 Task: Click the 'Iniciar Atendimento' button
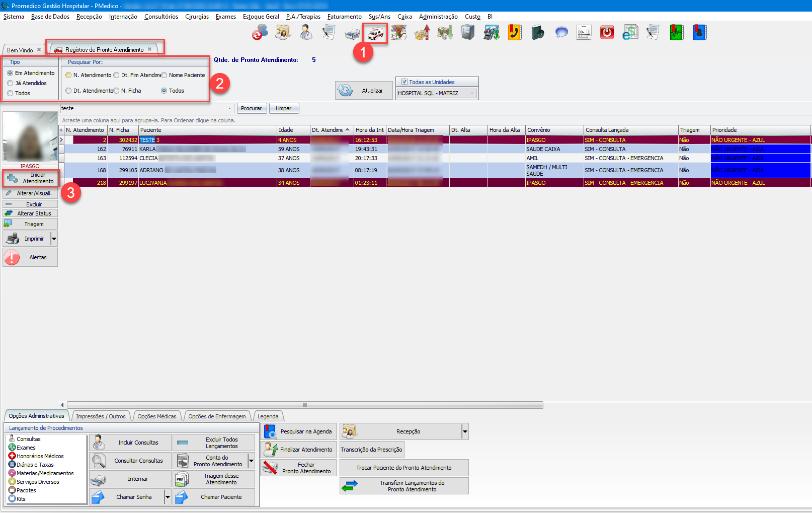tap(31, 178)
